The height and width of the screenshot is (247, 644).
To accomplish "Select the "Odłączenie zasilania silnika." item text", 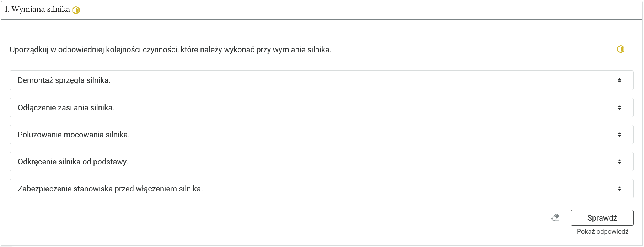I will point(66,107).
